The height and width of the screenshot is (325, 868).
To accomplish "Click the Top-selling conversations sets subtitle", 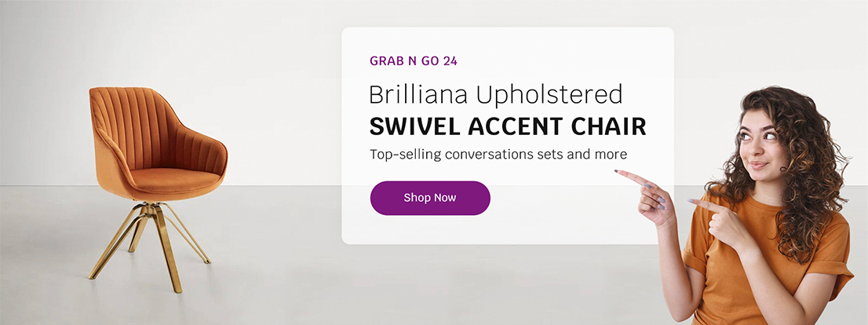I will 498,154.
